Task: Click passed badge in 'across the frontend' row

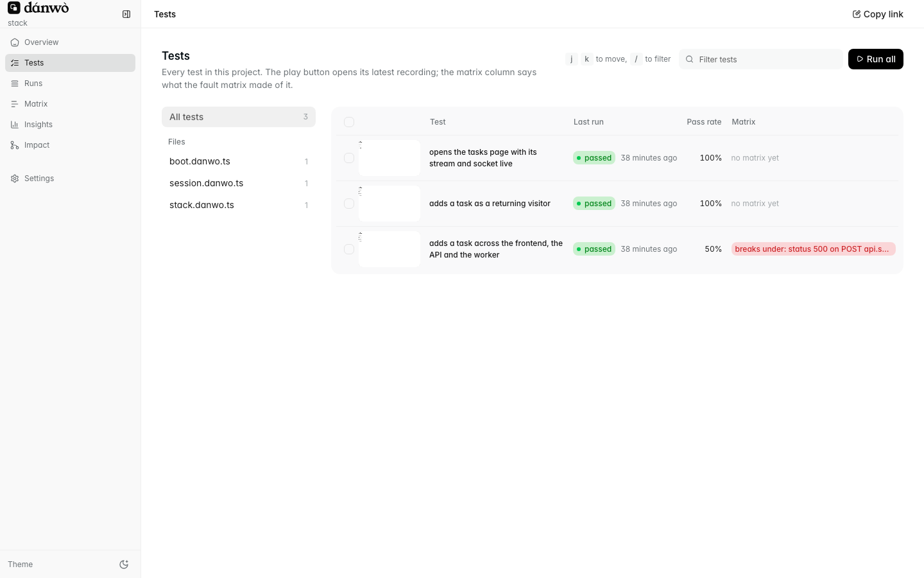Action: 594,249
